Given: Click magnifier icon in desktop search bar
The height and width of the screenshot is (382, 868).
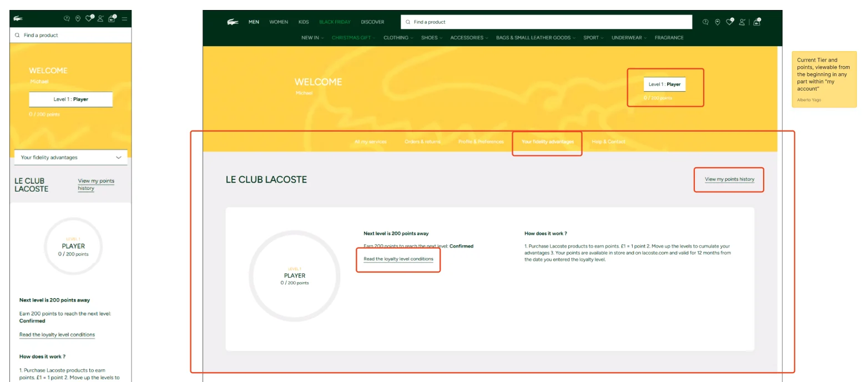Looking at the screenshot, I should pos(408,22).
